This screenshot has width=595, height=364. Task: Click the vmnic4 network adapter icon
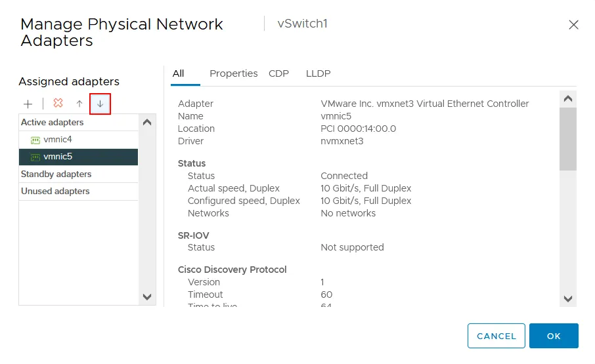pyautogui.click(x=35, y=140)
